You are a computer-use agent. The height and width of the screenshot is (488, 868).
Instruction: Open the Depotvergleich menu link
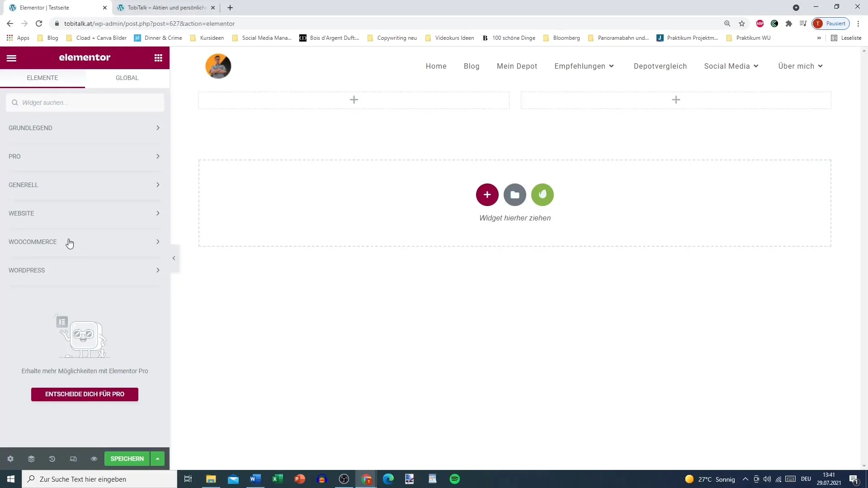coord(660,66)
